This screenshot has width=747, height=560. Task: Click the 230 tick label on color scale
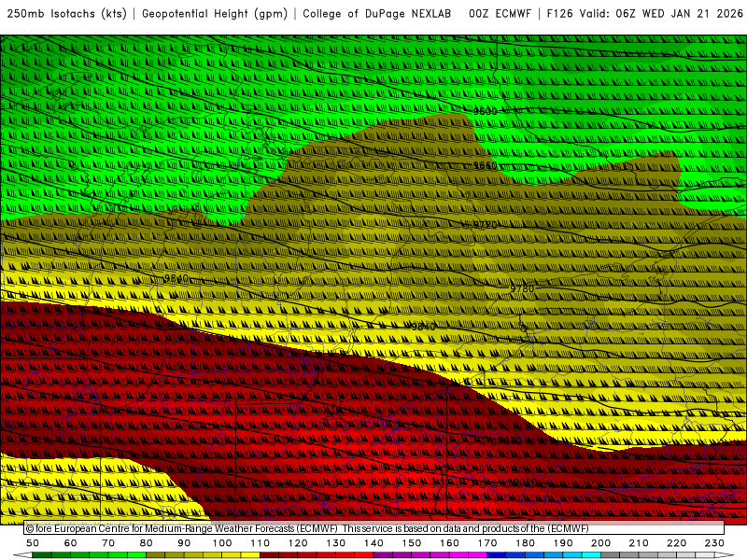coord(714,543)
